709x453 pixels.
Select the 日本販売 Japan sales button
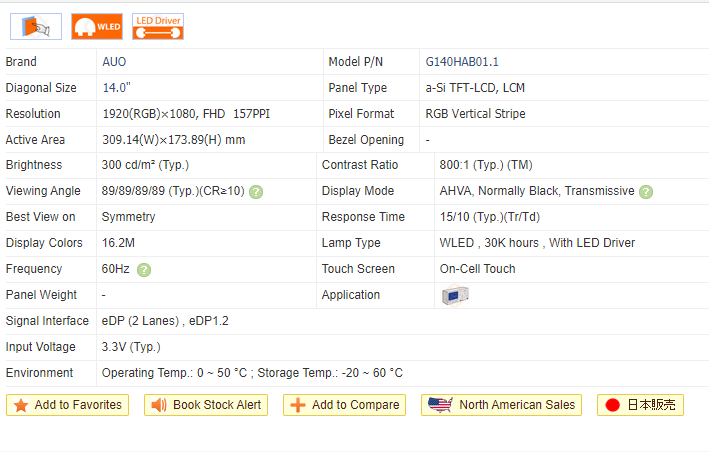640,405
